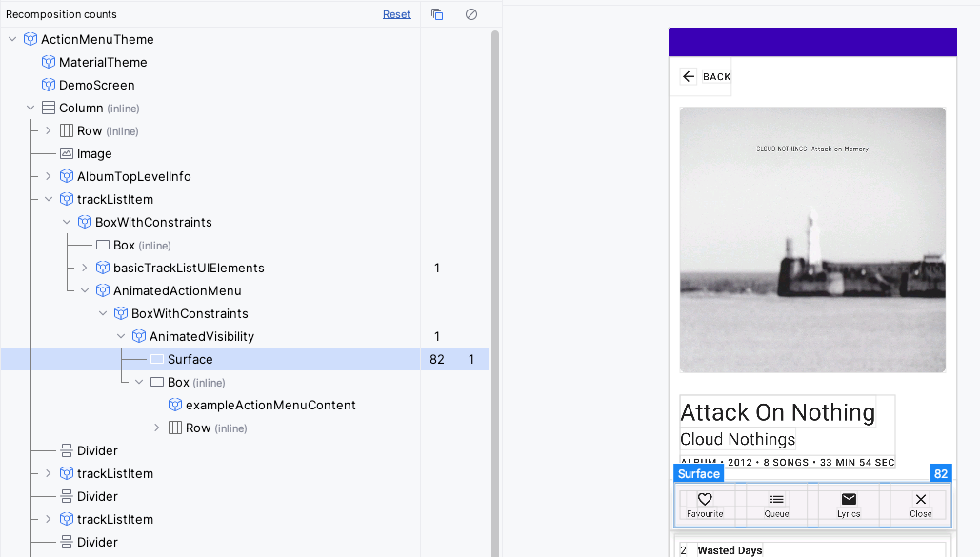Collapse the ActionMenuTheme node

coord(12,39)
